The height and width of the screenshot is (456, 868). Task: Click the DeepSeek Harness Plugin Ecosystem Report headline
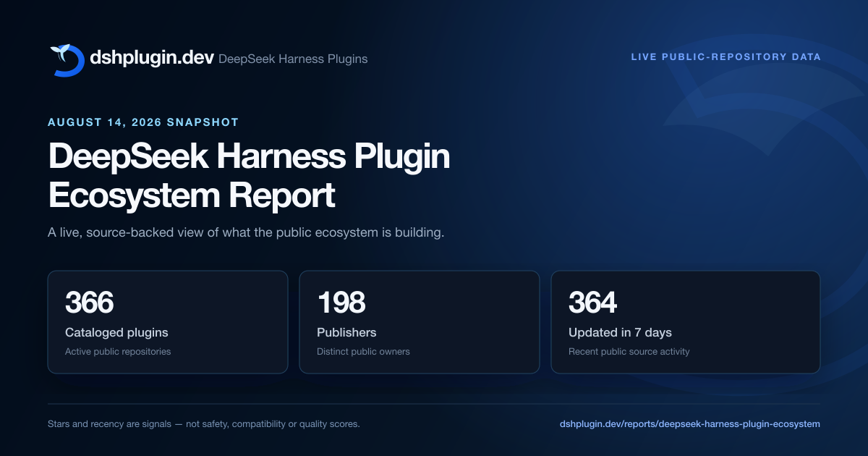click(x=249, y=176)
